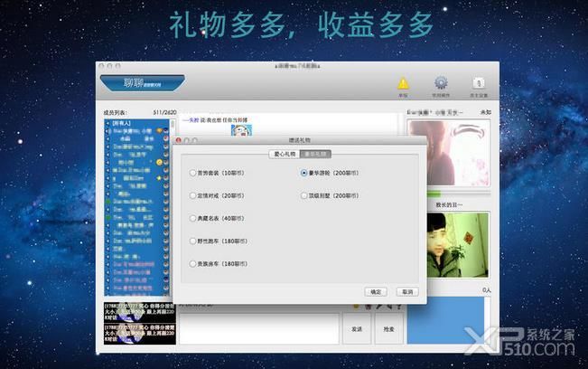Click the 0人 viewer count text
This screenshot has height=369, width=588.
pos(486,289)
